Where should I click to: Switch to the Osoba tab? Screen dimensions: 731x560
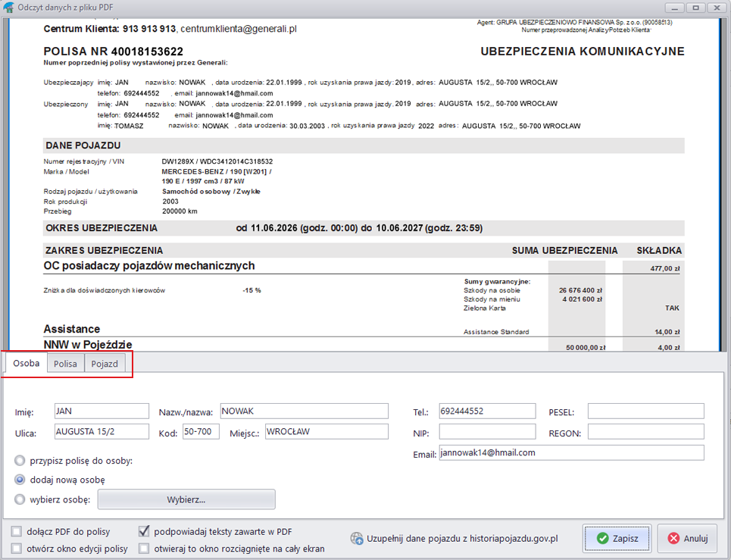click(26, 363)
